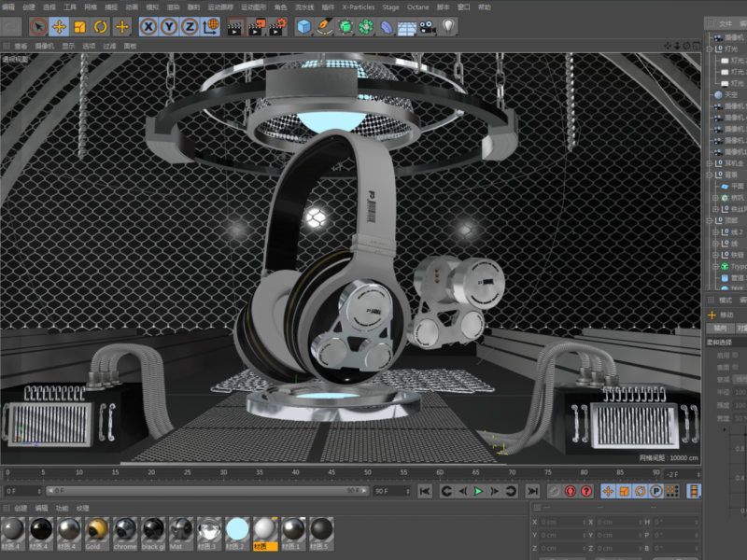This screenshot has height=560, width=747.
Task: Click the go to end frame button
Action: click(532, 491)
